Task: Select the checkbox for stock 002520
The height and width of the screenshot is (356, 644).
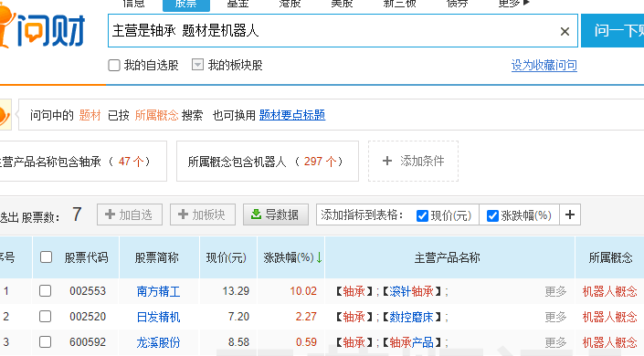Action: click(45, 316)
